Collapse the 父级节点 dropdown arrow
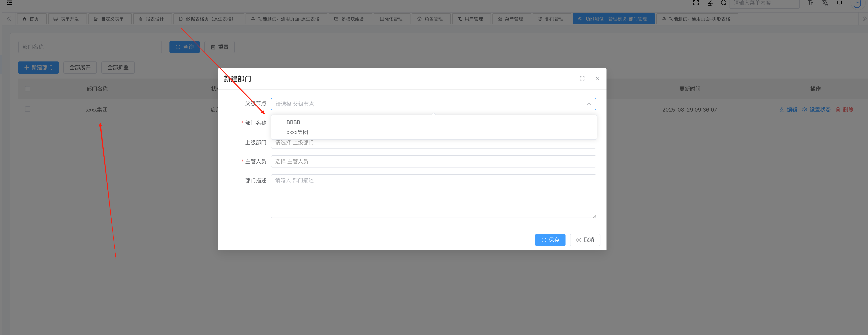 (589, 104)
